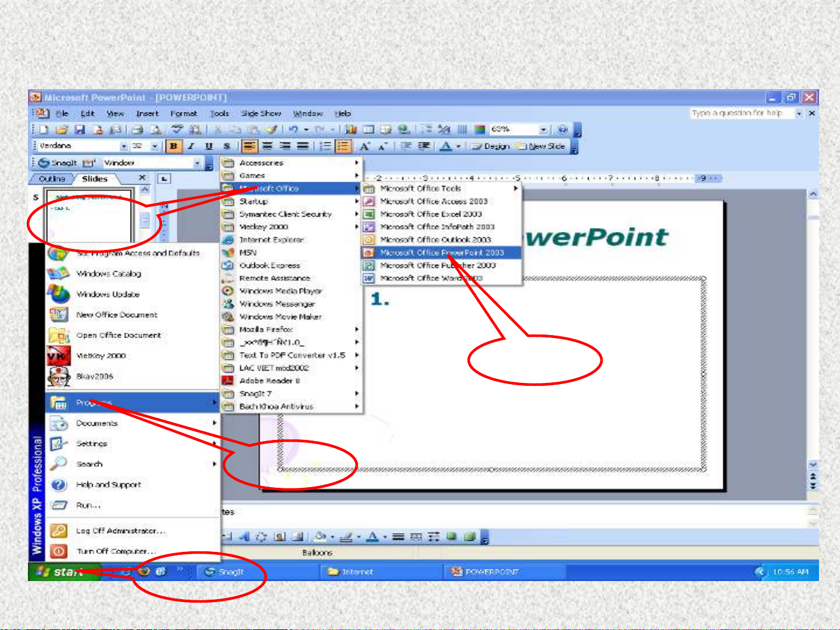Screen dimensions: 840x630
Task: Toggle Align Left
Action: 249,146
